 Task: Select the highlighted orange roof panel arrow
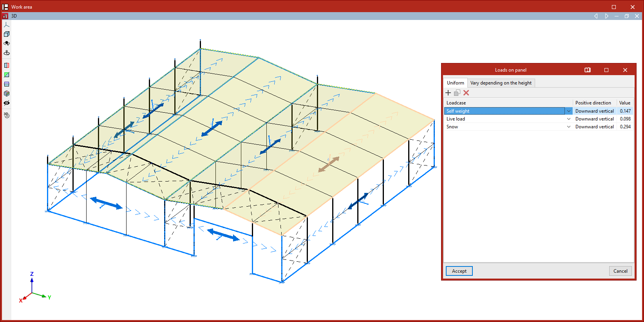[329, 164]
